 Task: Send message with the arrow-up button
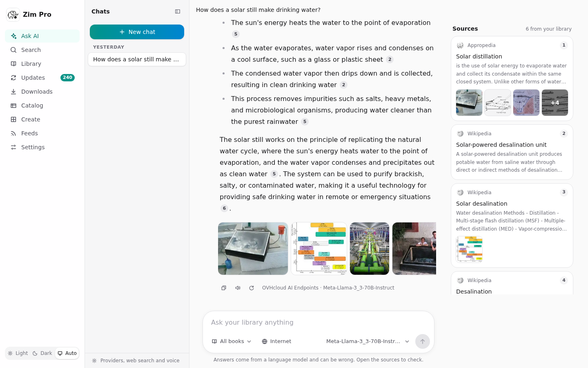(423, 341)
